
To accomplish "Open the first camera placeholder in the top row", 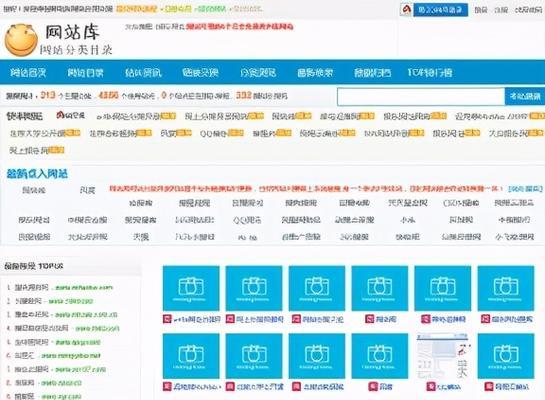I will coord(191,288).
